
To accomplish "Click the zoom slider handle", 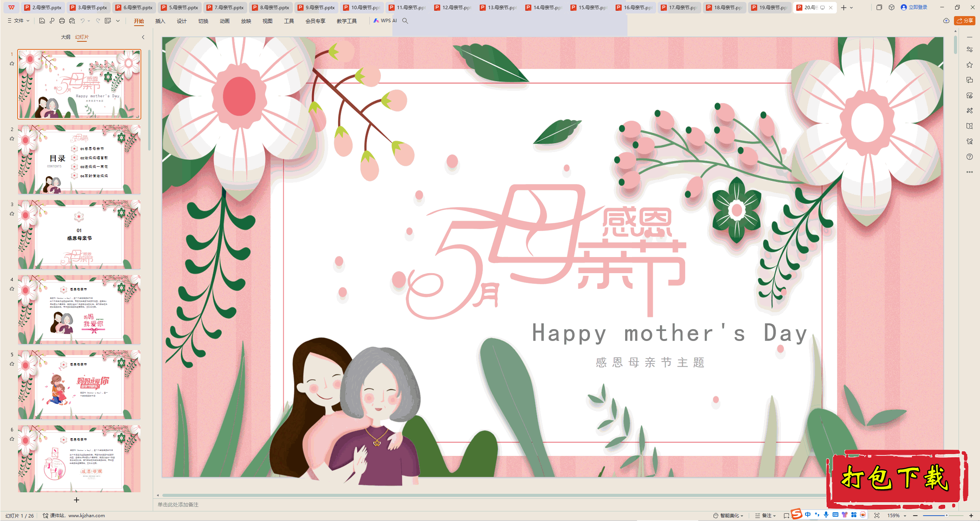I will (947, 516).
